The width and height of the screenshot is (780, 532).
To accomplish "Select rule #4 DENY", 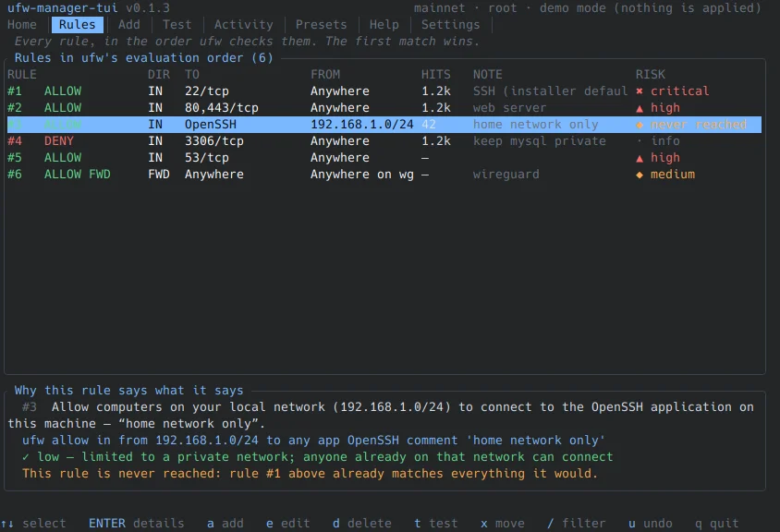I will tap(384, 141).
